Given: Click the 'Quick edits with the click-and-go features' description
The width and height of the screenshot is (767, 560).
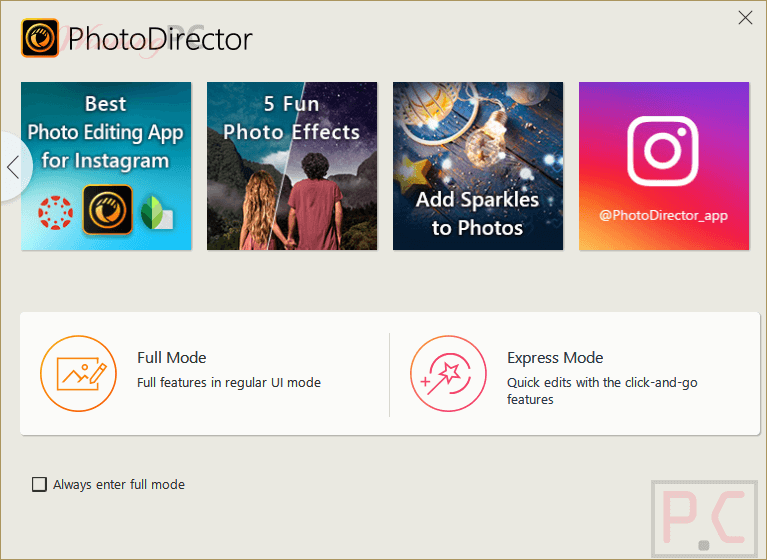Looking at the screenshot, I should click(602, 391).
